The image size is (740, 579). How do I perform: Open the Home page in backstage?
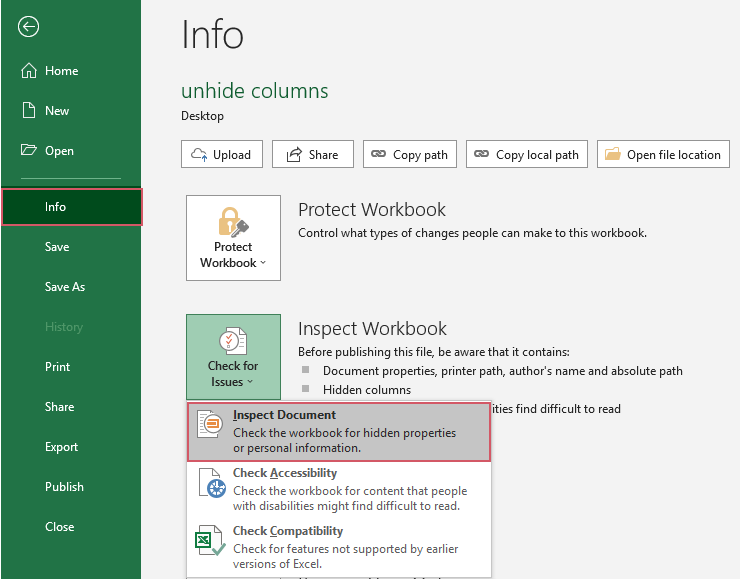click(61, 71)
